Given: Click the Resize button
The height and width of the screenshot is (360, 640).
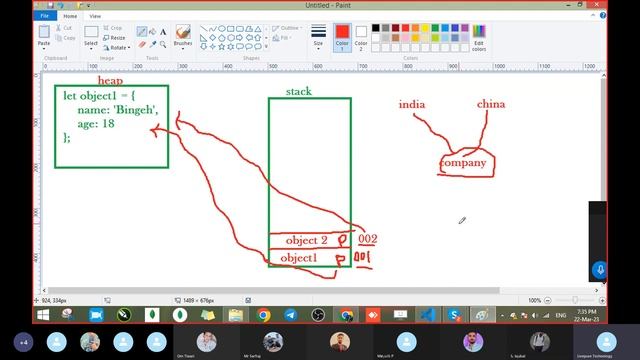Looking at the screenshot, I should (114, 38).
